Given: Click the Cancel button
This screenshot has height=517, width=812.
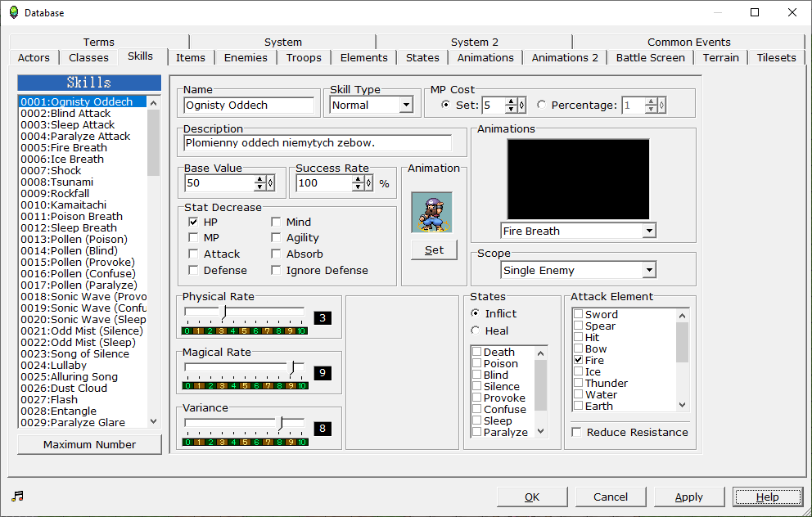Looking at the screenshot, I should [x=611, y=497].
